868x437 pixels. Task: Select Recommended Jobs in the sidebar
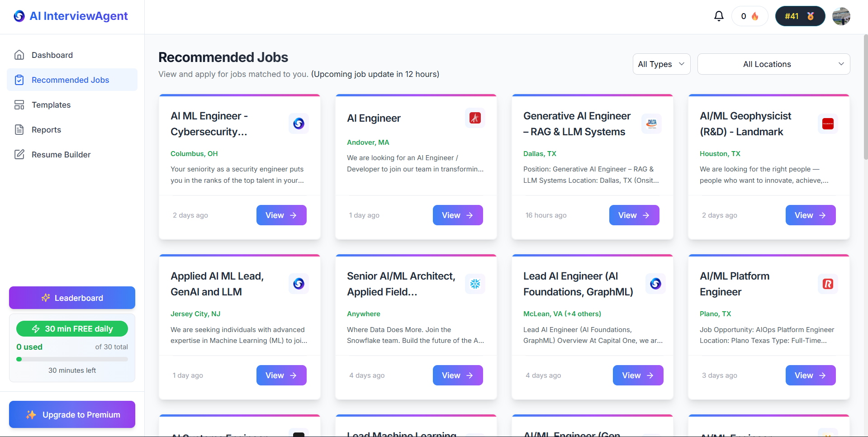tap(72, 80)
